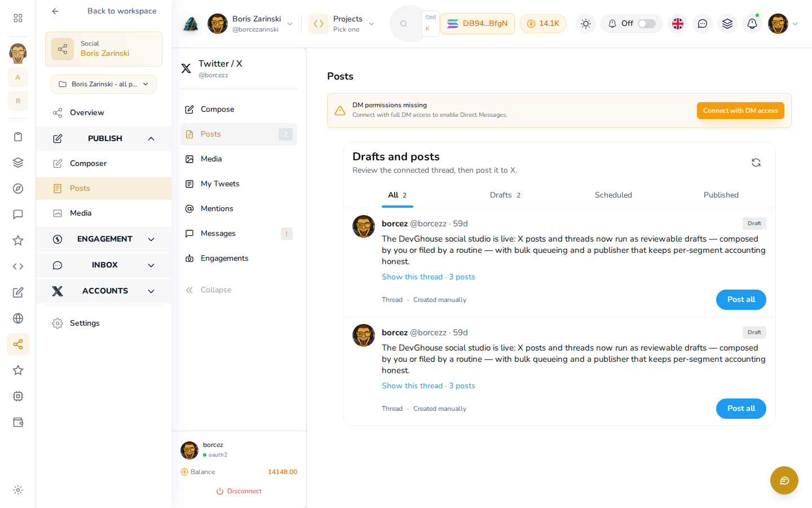Click the Back to workspace link
The image size is (812, 508).
coord(122,11)
